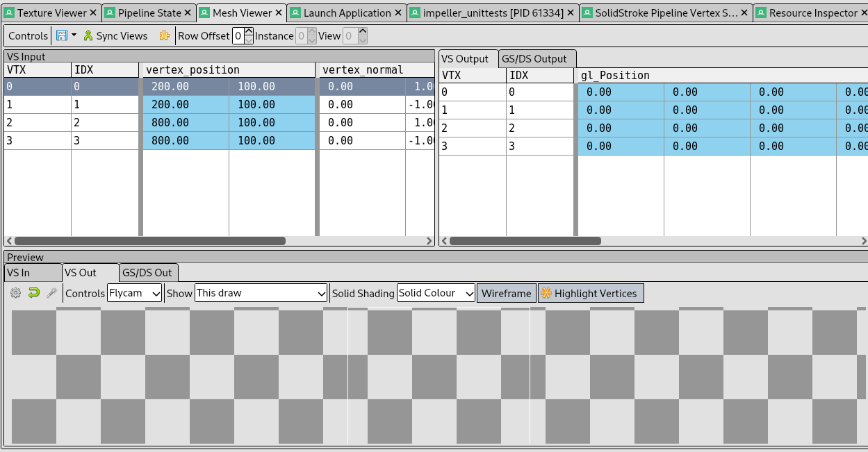Switch to the Launch Application tab
The image size is (868, 452).
point(347,12)
